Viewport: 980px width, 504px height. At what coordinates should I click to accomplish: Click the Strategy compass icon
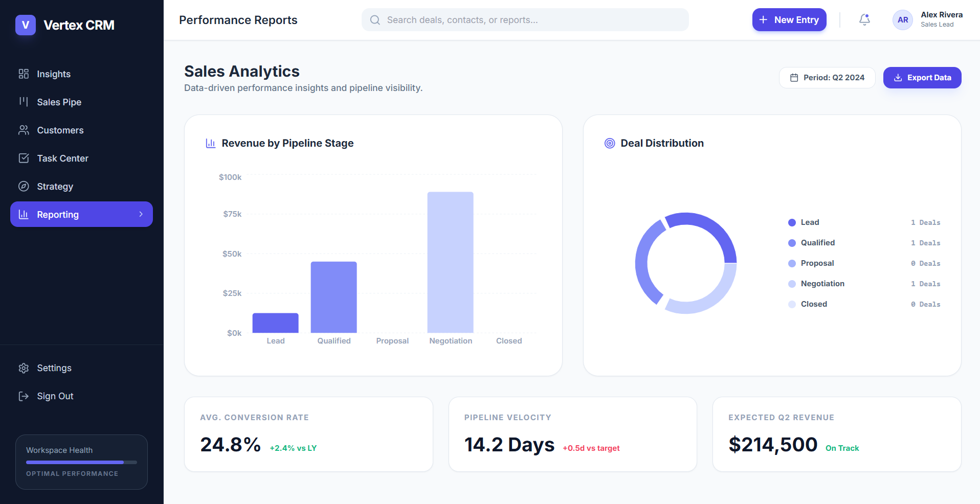pyautogui.click(x=24, y=187)
